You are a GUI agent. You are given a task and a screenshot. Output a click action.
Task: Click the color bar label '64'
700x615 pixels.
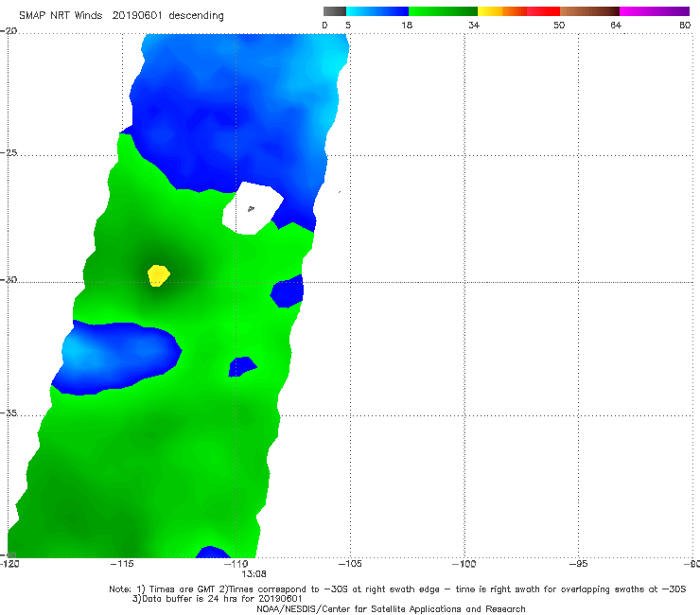tap(616, 25)
